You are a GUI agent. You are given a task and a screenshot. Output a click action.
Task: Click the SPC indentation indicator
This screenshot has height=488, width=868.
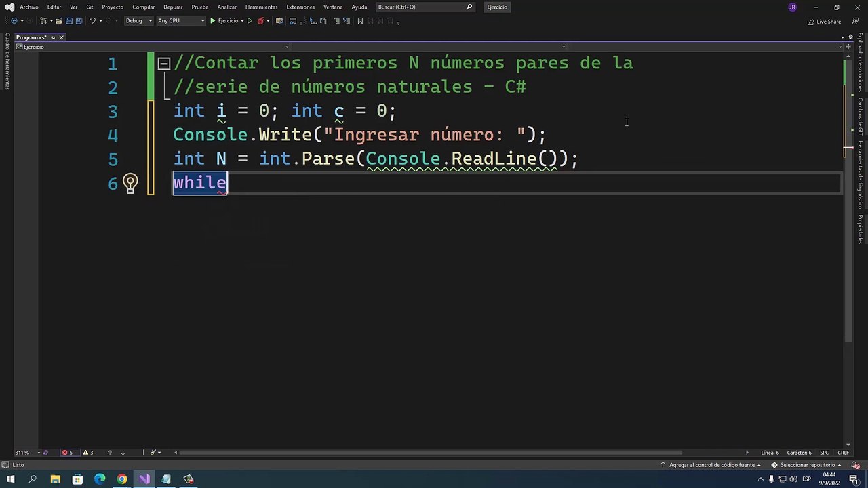pyautogui.click(x=825, y=453)
